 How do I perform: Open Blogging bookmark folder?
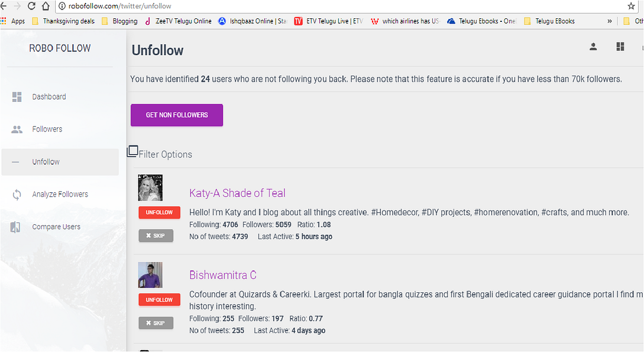pyautogui.click(x=119, y=21)
